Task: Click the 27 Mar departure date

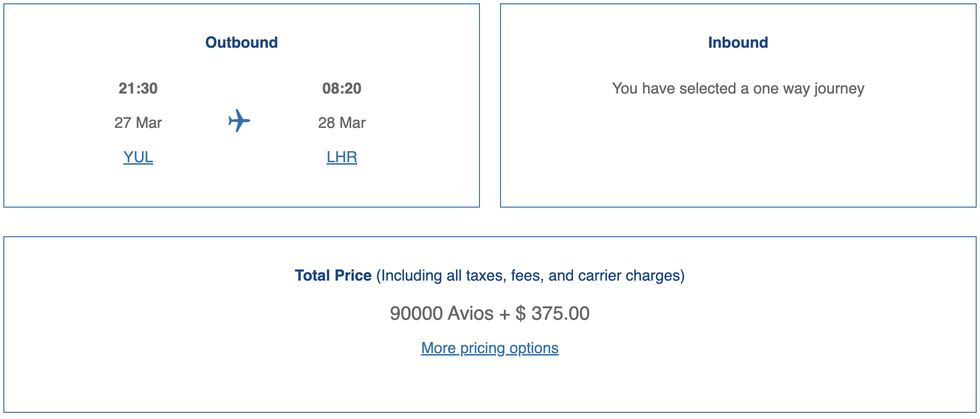Action: pos(138,123)
